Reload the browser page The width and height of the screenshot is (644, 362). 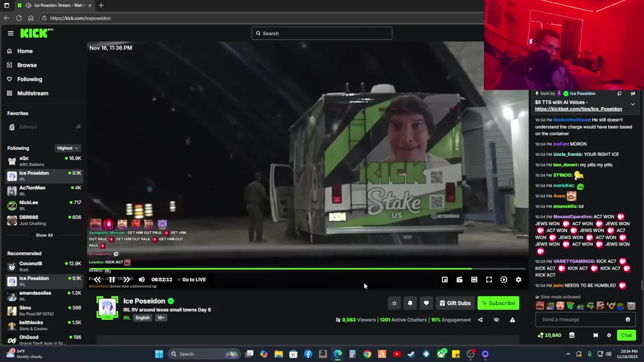tap(19, 18)
